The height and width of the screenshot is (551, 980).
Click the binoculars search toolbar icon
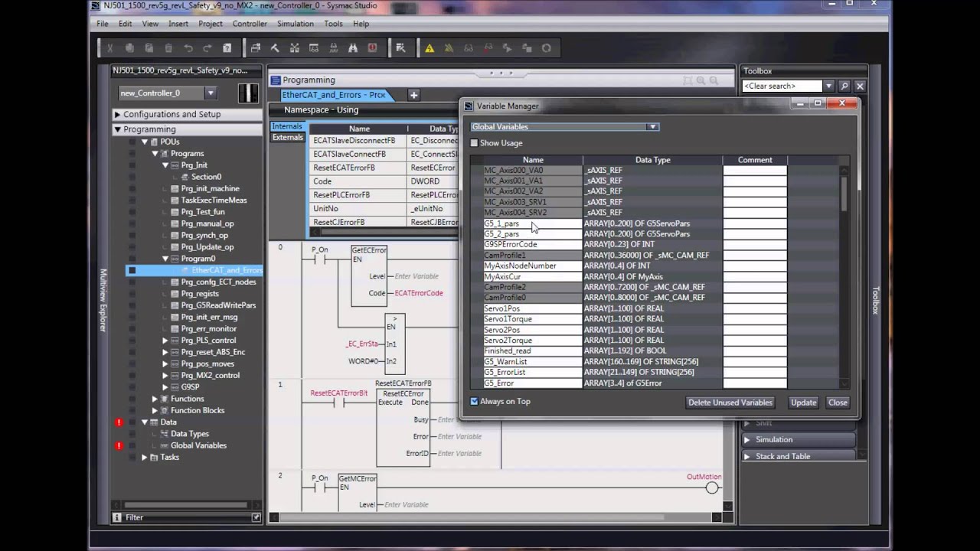pos(353,48)
